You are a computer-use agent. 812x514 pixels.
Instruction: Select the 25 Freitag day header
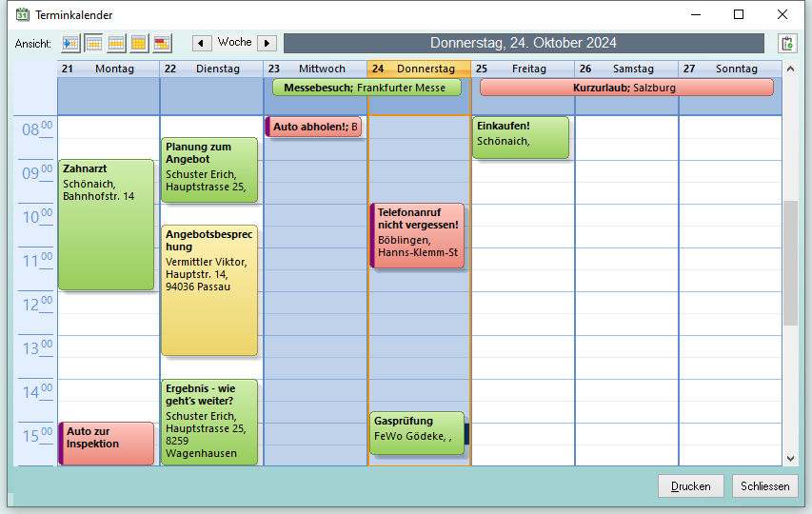[523, 69]
